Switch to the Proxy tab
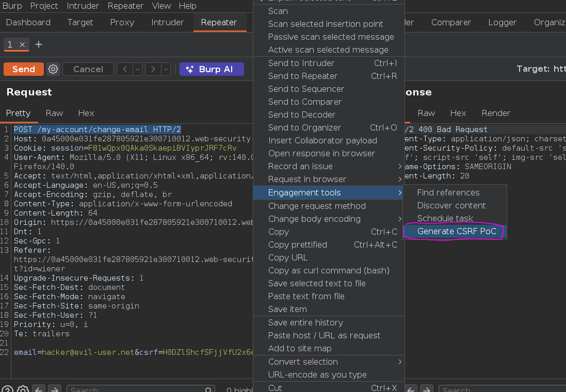 pyautogui.click(x=122, y=22)
